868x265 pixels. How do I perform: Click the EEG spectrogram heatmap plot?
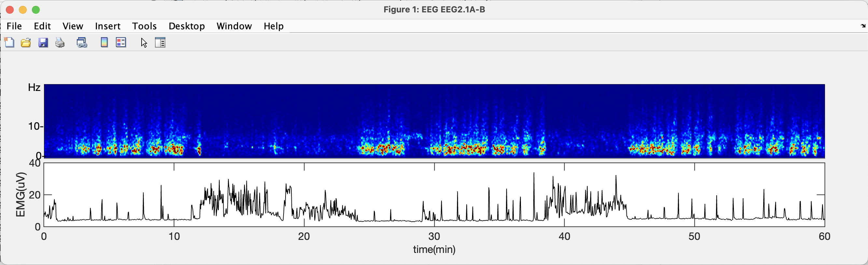point(434,121)
